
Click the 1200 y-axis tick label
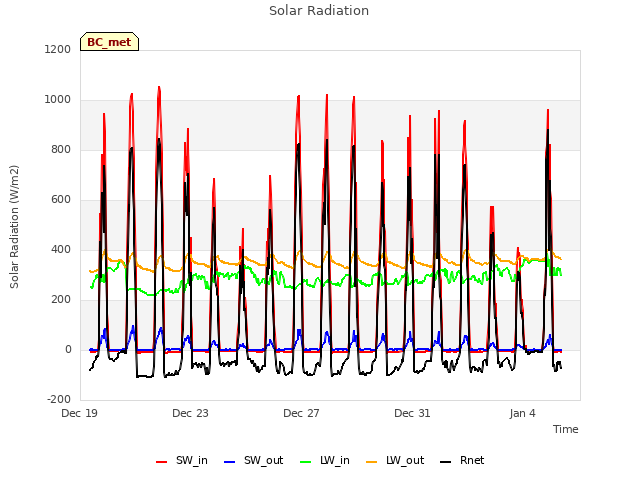point(58,50)
